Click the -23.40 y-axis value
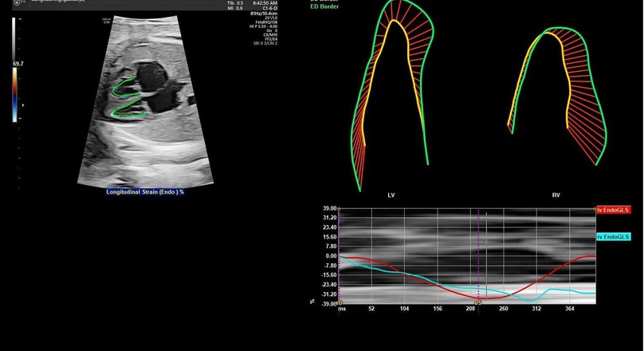Image resolution: width=644 pixels, height=351 pixels. coord(328,285)
